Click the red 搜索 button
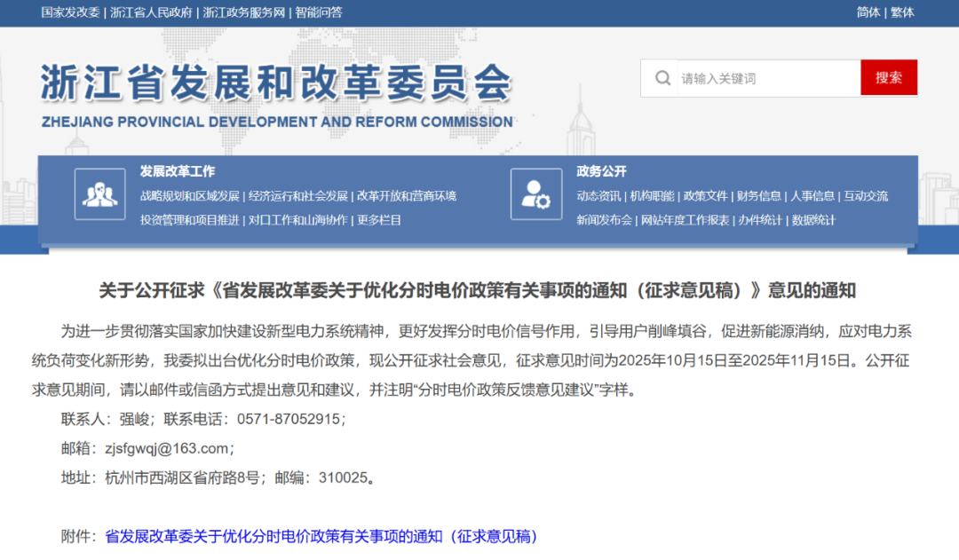This screenshot has height=560, width=959. pyautogui.click(x=888, y=78)
